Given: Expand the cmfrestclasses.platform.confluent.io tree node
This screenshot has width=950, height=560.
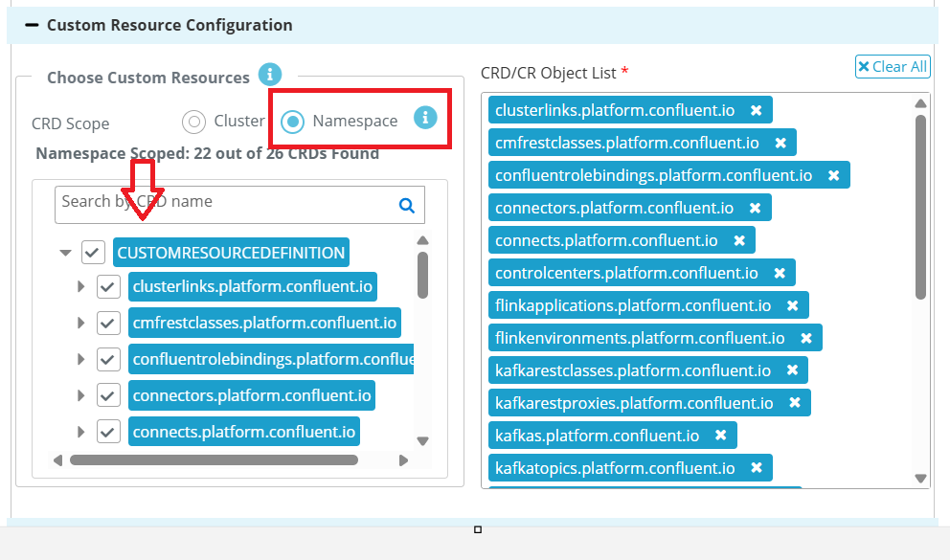Looking at the screenshot, I should point(80,323).
